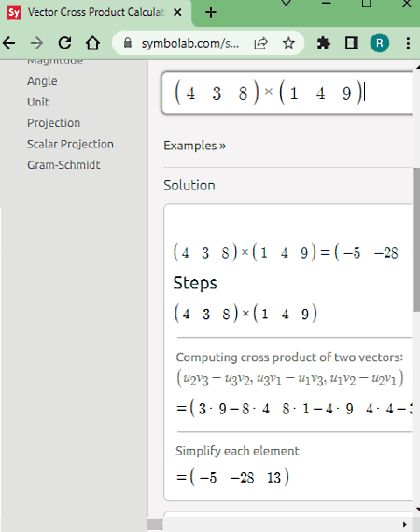420x532 pixels.
Task: Select Scalar Projection in the sidebar
Action: pyautogui.click(x=70, y=144)
